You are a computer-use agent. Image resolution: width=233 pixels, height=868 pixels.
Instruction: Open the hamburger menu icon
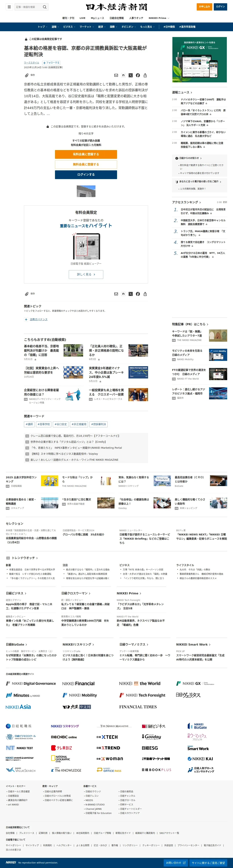pyautogui.click(x=9, y=7)
